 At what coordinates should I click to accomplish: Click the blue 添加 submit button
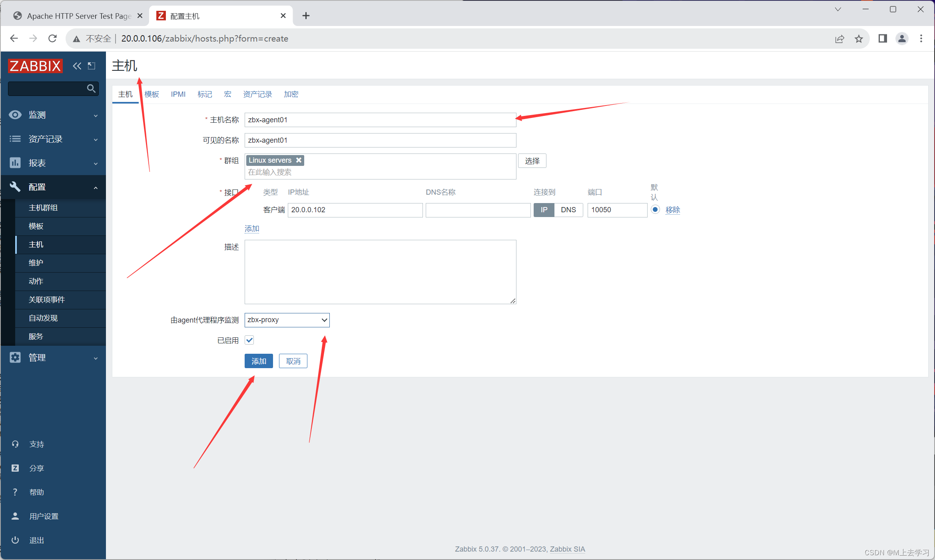pyautogui.click(x=259, y=361)
